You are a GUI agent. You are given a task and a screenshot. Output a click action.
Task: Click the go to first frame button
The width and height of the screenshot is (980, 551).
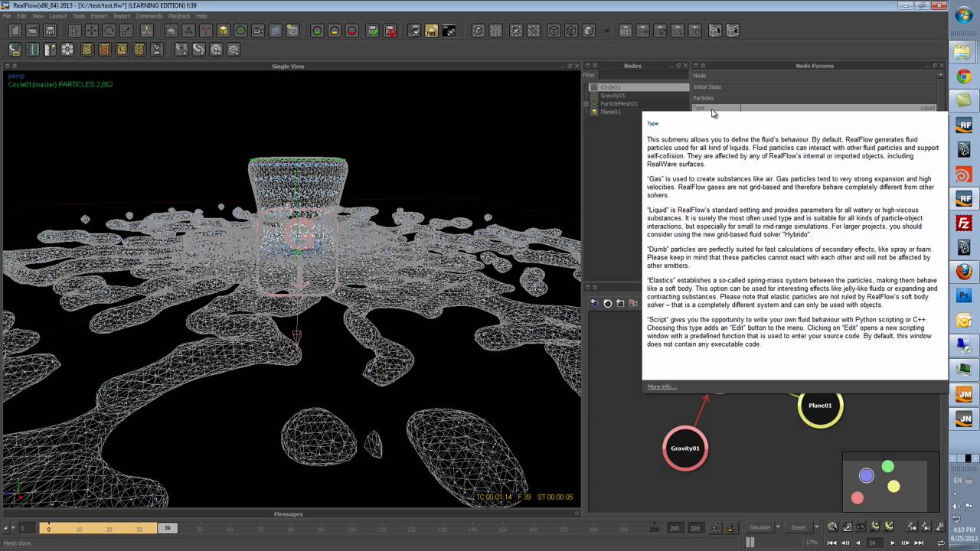pos(831,543)
